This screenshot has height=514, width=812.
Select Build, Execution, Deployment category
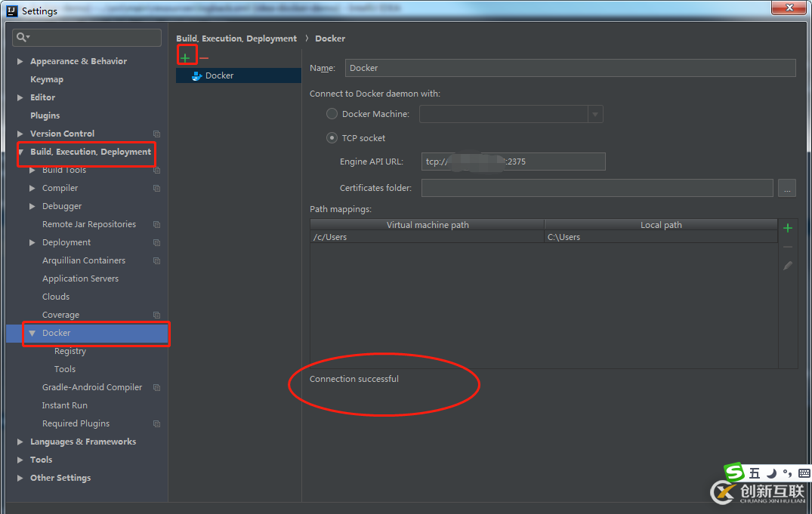(91, 152)
